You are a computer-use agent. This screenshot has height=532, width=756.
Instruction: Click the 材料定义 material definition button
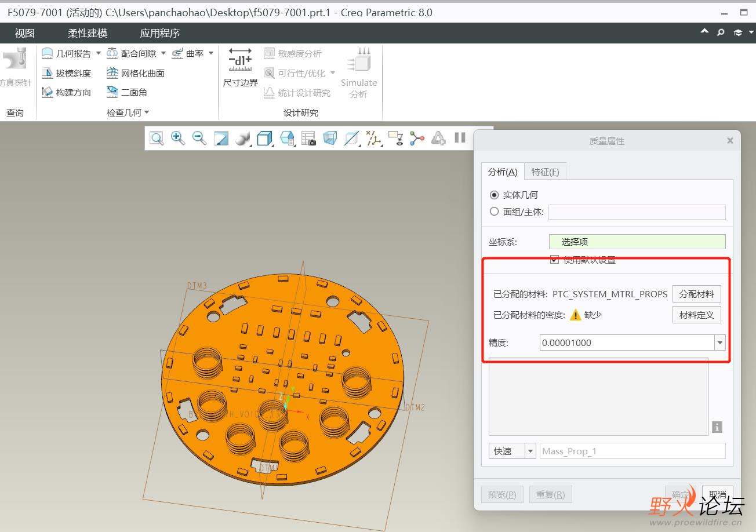pyautogui.click(x=697, y=315)
